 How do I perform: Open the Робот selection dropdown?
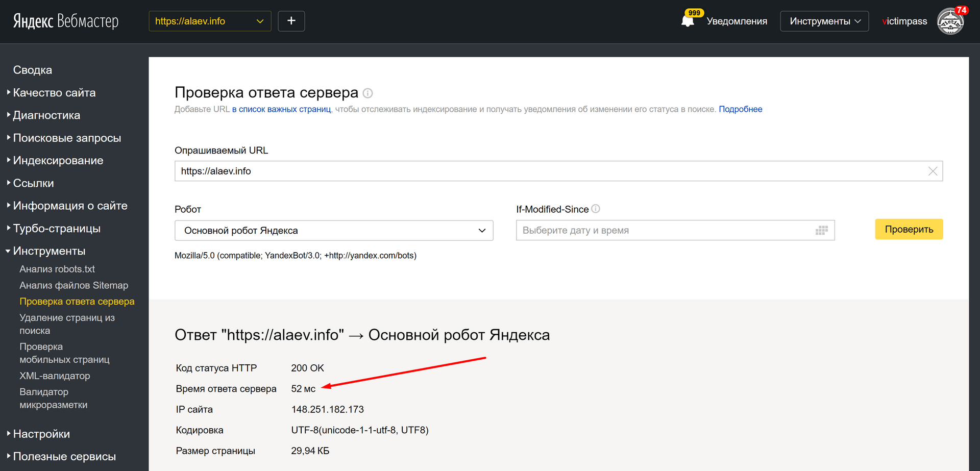pos(334,231)
